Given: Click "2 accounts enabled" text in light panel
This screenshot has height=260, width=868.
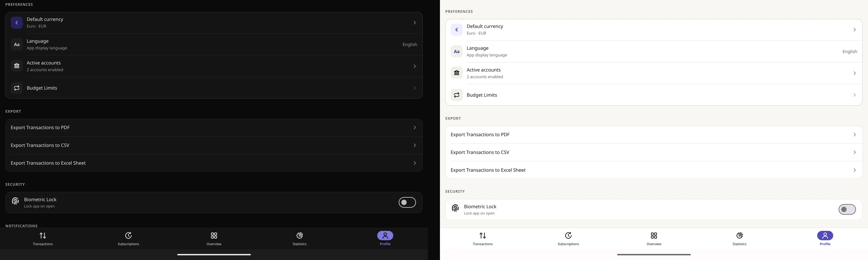Looking at the screenshot, I should [485, 77].
